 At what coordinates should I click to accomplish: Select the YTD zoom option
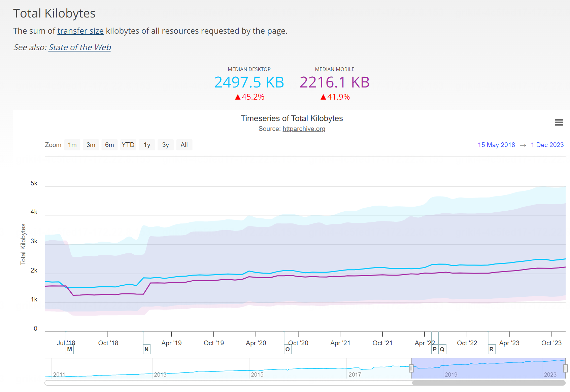click(128, 145)
